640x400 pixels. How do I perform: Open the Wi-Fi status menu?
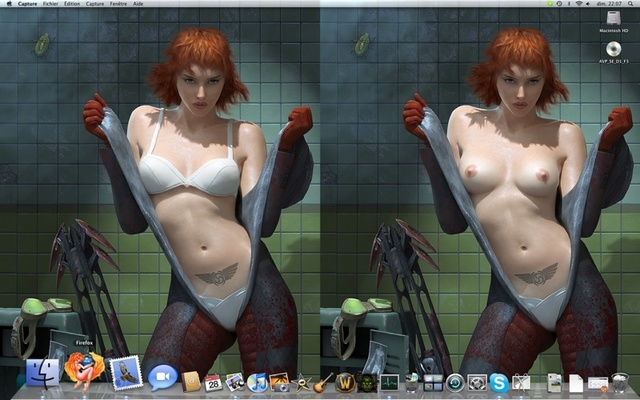coord(578,4)
